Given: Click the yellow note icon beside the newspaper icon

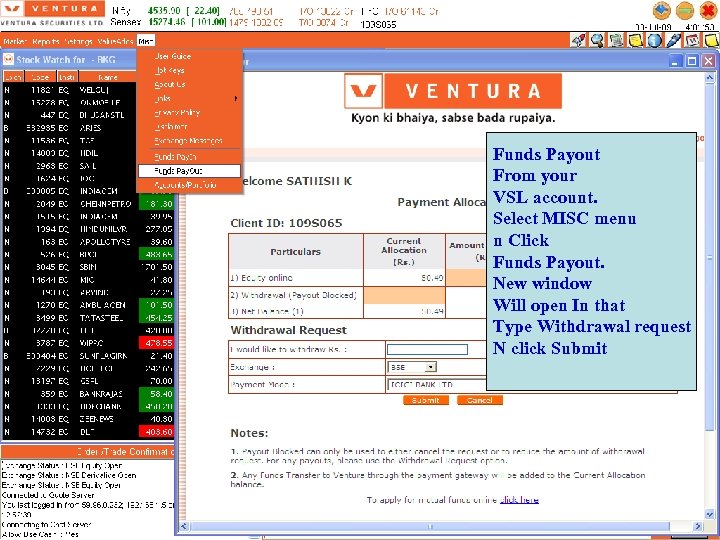Looking at the screenshot, I should (636, 40).
